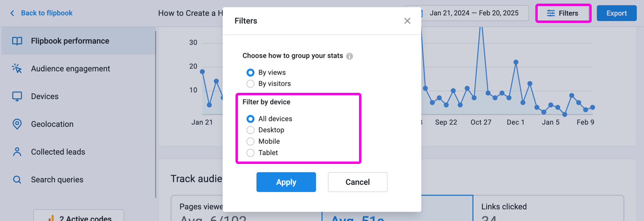Apply the selected filters

pos(286,182)
